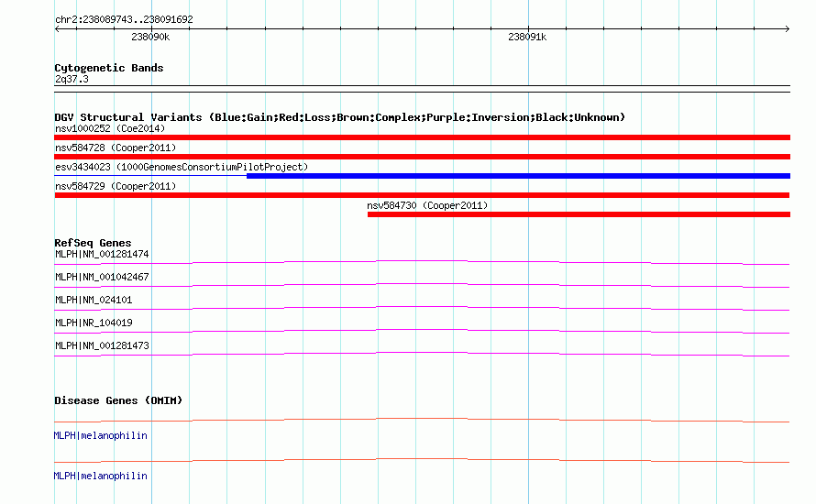Viewport: 816px width, 504px height.
Task: Click the left arrow end of the ruler
Action: coord(57,29)
